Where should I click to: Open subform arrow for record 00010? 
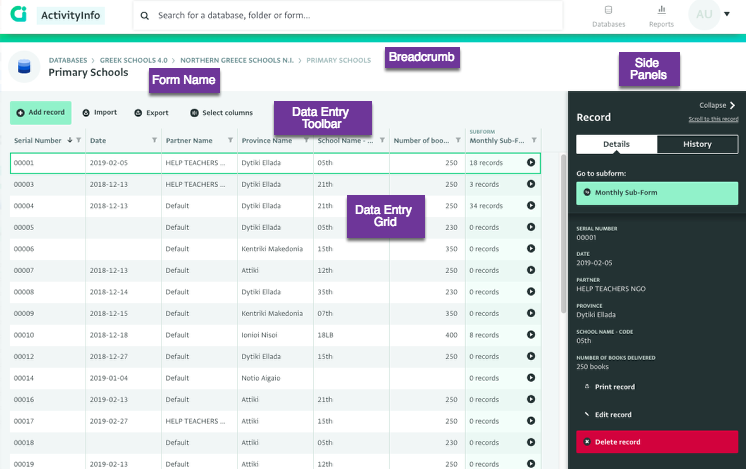pos(531,334)
